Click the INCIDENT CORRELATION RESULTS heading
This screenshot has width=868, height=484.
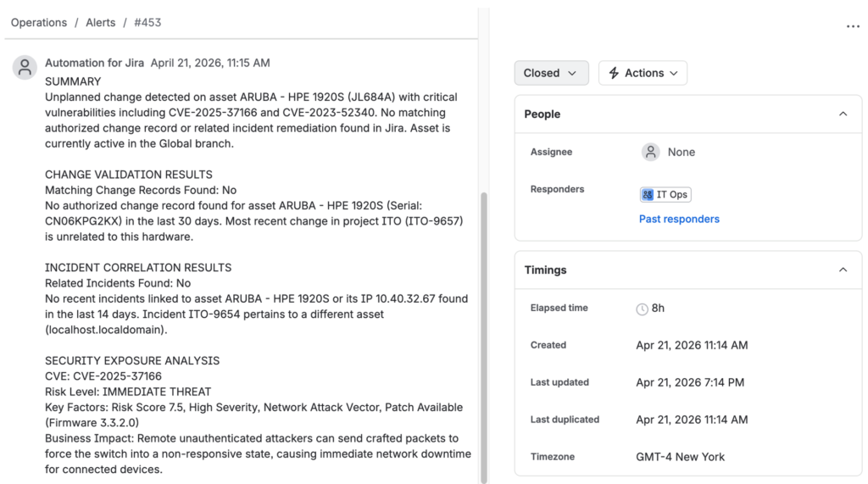click(x=138, y=268)
